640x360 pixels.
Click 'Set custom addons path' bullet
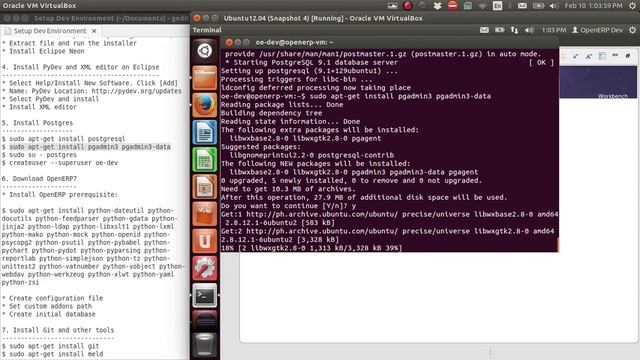point(47,306)
